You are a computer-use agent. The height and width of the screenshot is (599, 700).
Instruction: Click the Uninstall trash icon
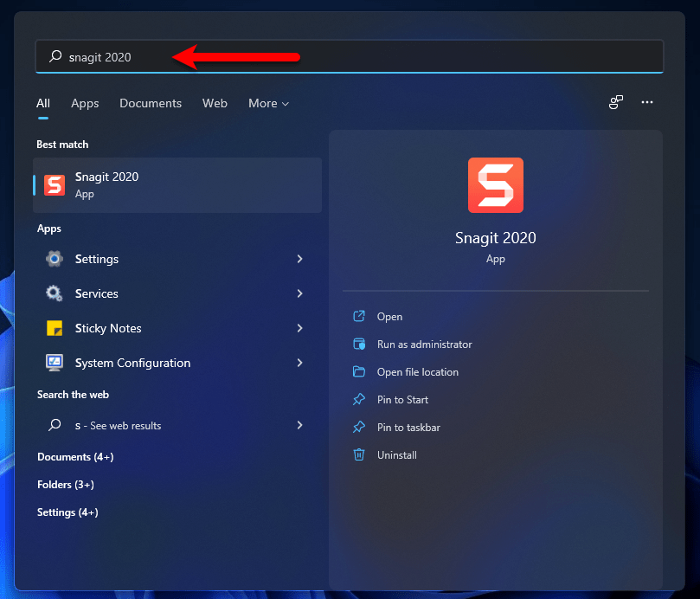[359, 454]
